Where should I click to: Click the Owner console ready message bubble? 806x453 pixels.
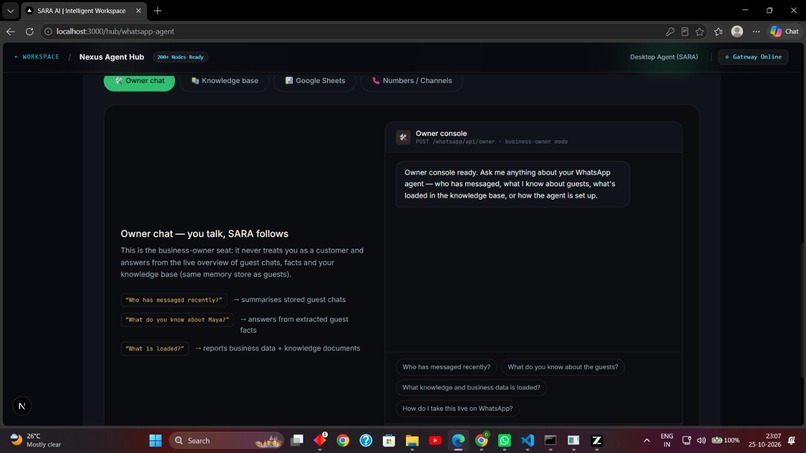(512, 184)
